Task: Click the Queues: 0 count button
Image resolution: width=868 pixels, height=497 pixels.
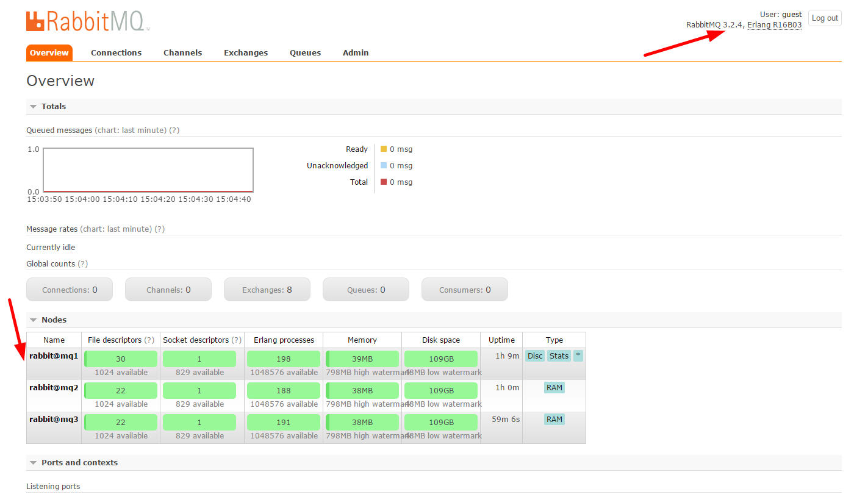Action: click(x=366, y=290)
